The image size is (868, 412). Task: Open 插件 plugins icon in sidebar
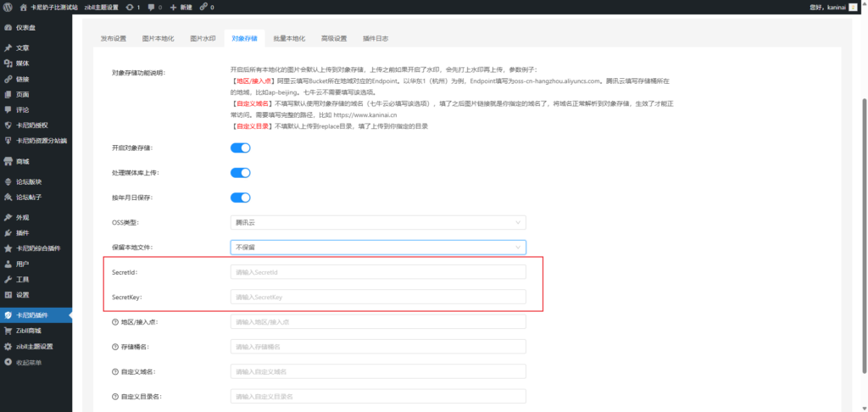click(8, 233)
